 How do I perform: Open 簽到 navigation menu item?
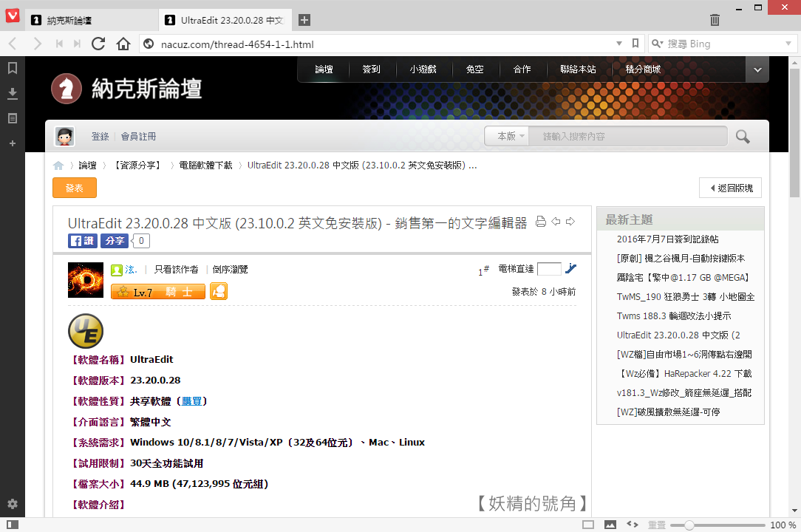click(372, 69)
